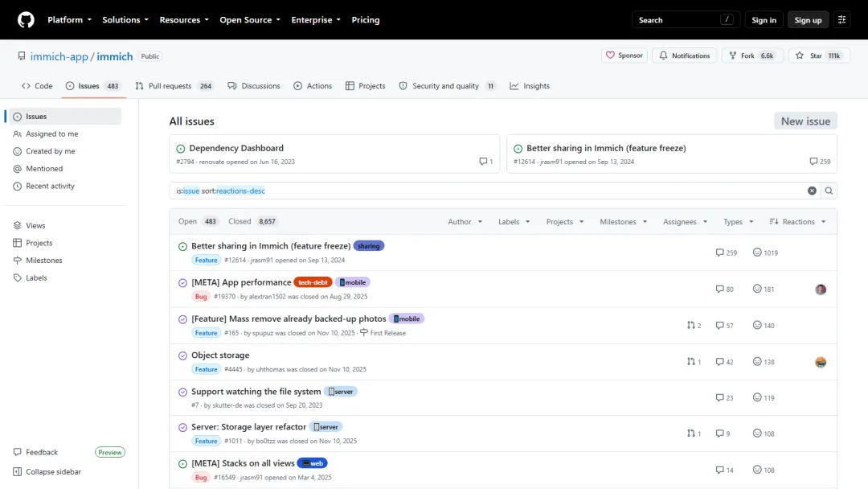Switch to the repository Projects tab
The image size is (868, 489).
click(x=366, y=86)
